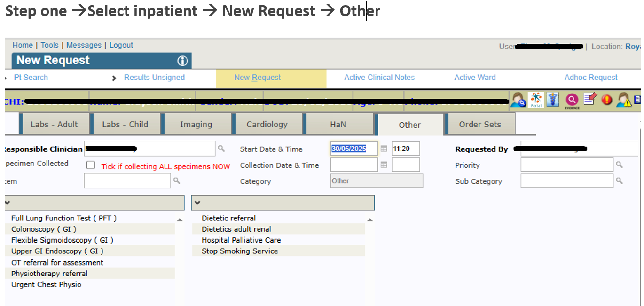This screenshot has width=644, height=306.
Task: Open the Sub Category lookup magnifier
Action: 620,181
